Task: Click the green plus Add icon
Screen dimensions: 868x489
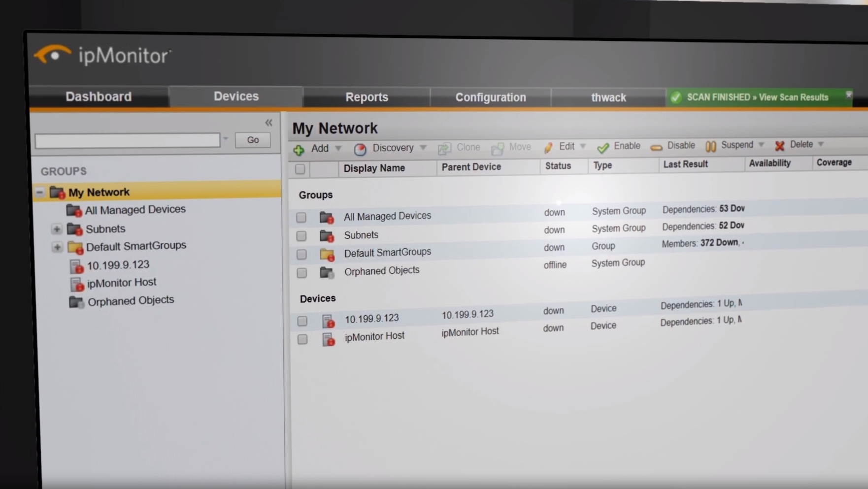Action: tap(299, 150)
